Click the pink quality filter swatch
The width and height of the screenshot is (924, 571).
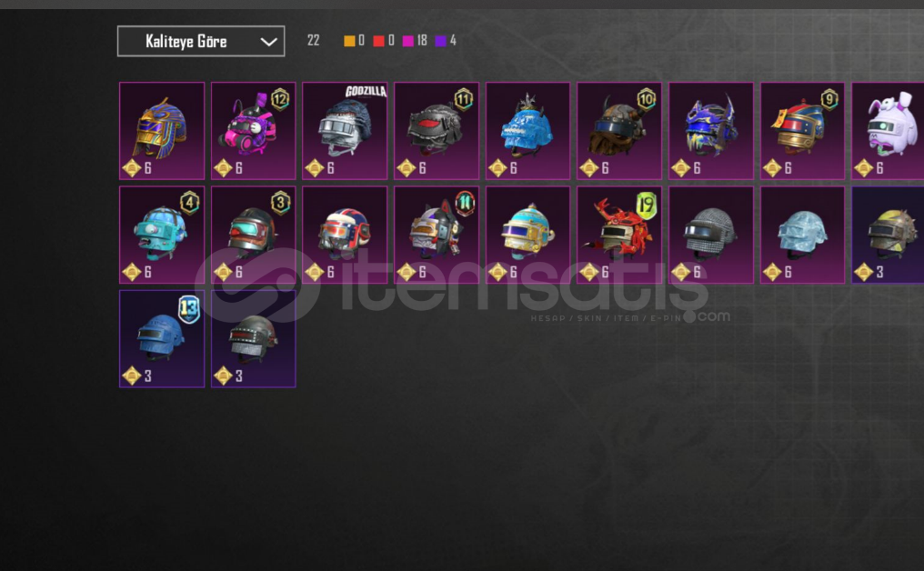pos(407,41)
